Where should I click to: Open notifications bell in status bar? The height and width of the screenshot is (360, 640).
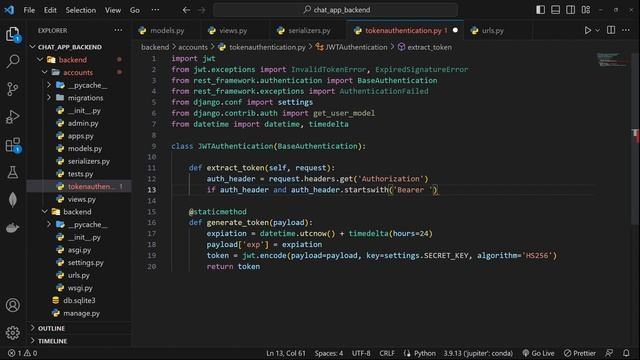click(626, 353)
